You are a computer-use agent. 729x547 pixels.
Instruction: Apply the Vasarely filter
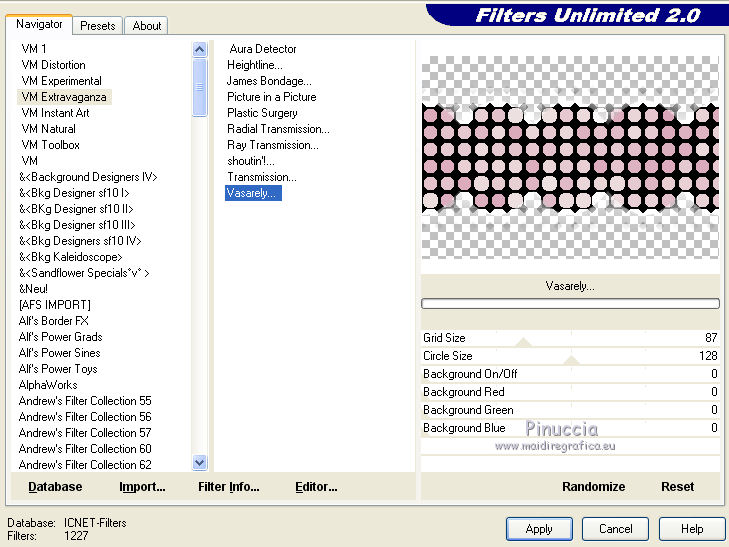[x=539, y=529]
